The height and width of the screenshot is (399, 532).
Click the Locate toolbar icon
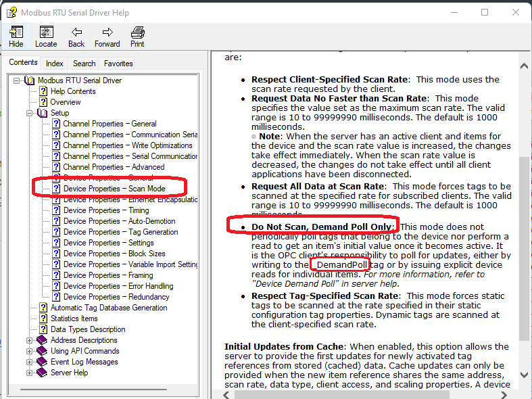[46, 32]
